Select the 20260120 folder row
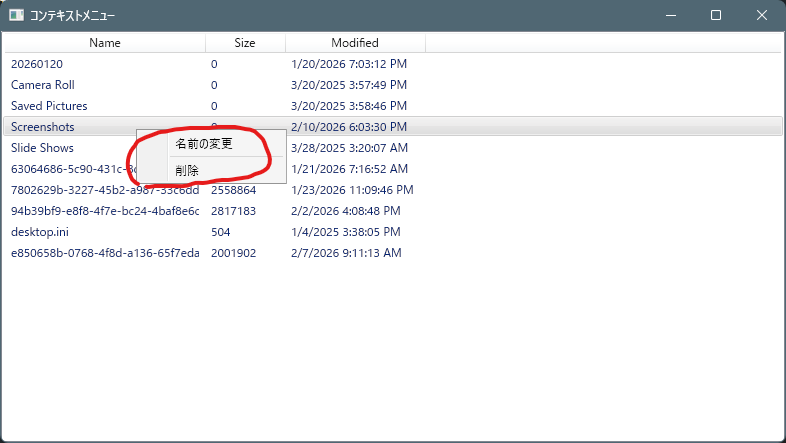The image size is (786, 443). 37,64
